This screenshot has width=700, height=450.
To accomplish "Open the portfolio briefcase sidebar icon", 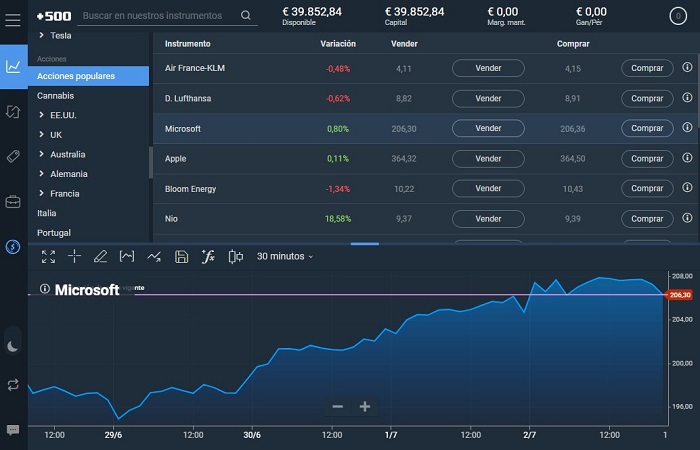I will coord(13,202).
